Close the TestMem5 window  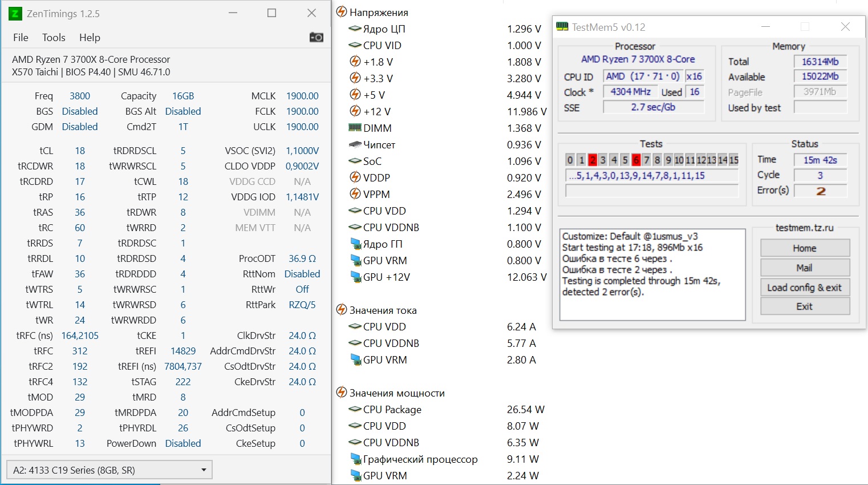click(x=845, y=27)
